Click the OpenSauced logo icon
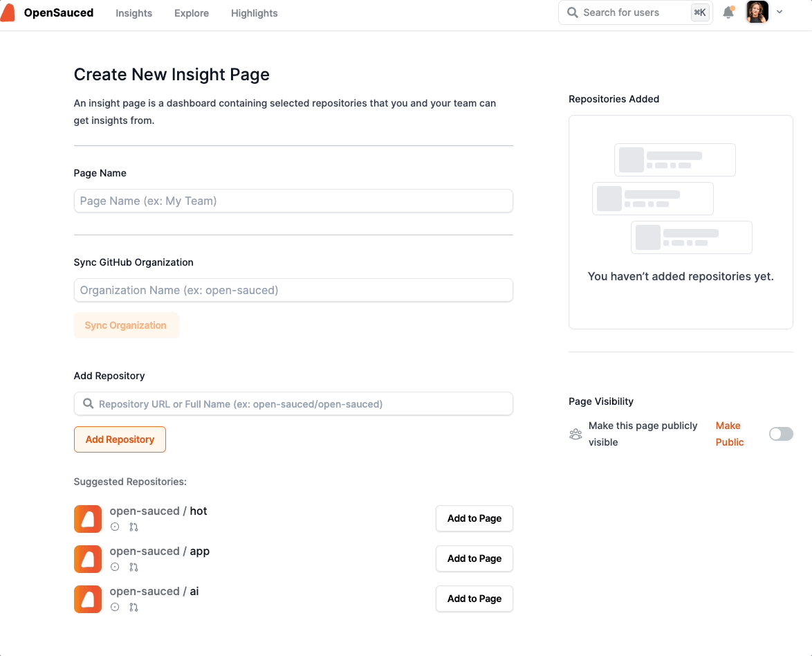812x656 pixels. click(x=8, y=12)
